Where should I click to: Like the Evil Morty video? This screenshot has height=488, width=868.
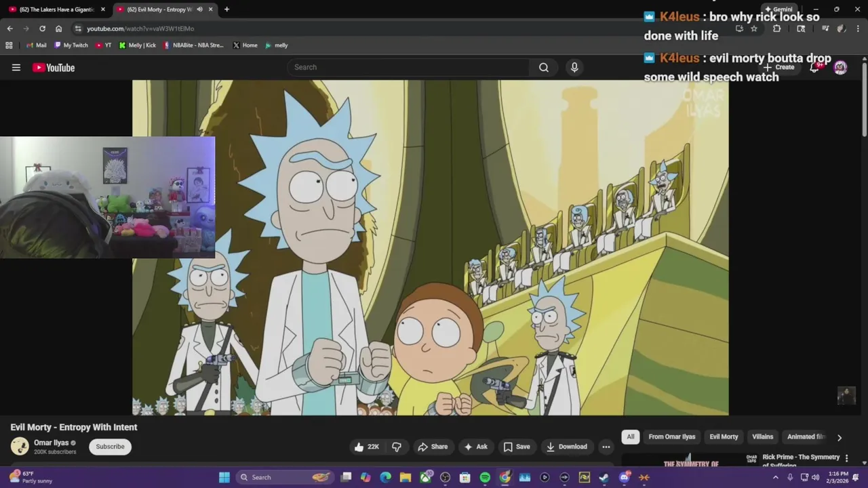pos(367,447)
